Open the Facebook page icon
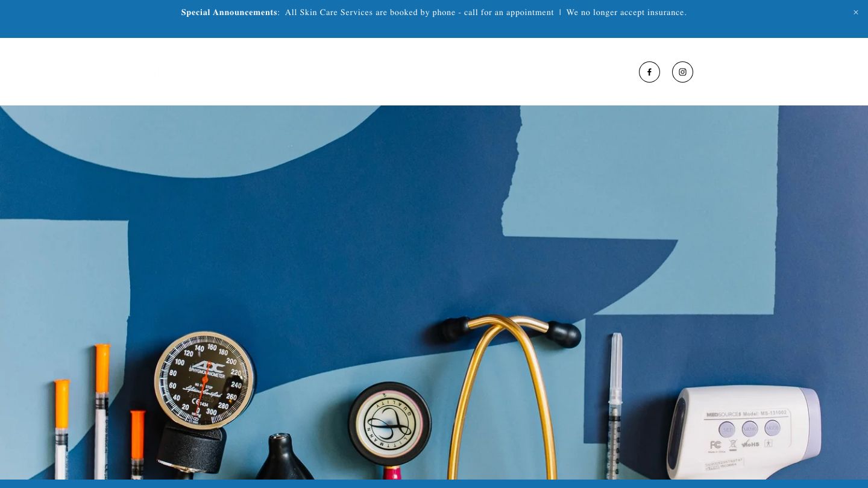This screenshot has width=868, height=488. (x=649, y=72)
